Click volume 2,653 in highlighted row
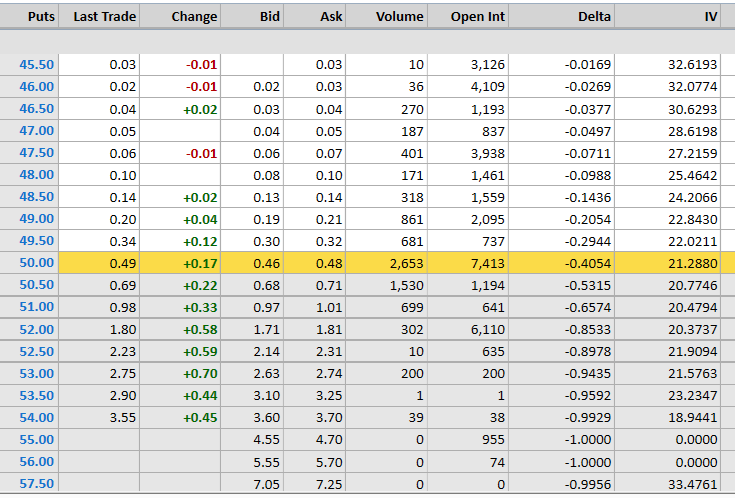 (x=406, y=264)
